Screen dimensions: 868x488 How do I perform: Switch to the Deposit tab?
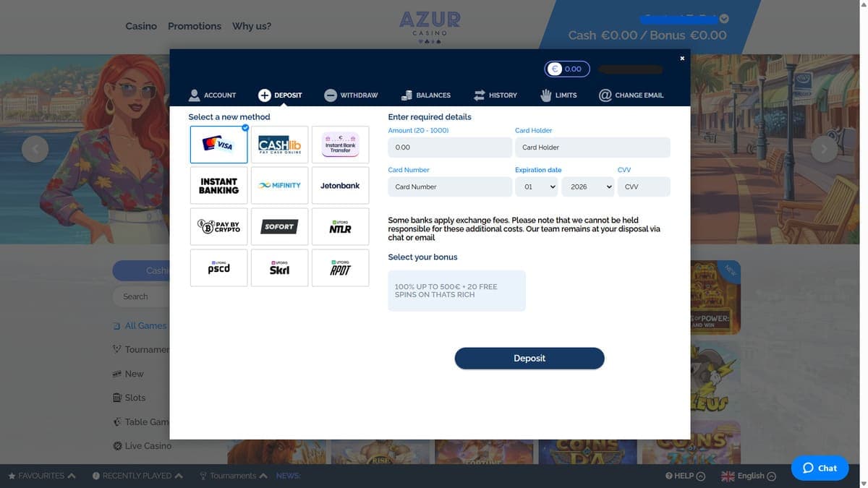[281, 95]
